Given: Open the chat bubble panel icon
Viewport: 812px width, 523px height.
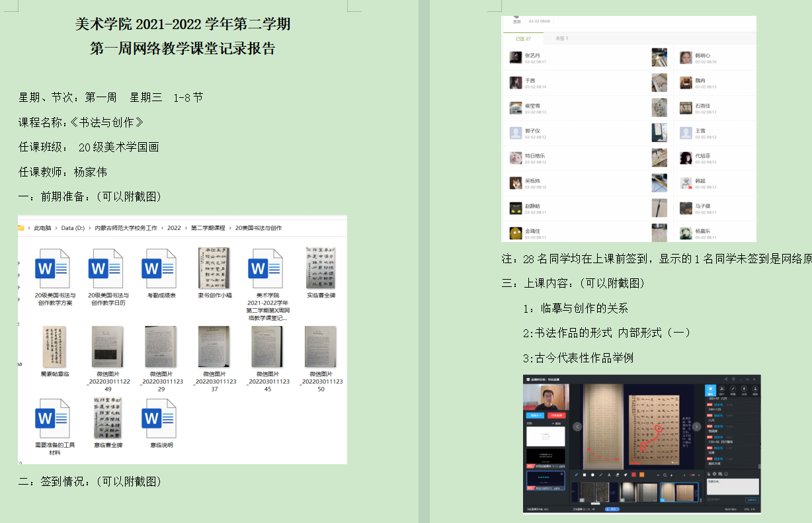Looking at the screenshot, I should pos(711,390).
